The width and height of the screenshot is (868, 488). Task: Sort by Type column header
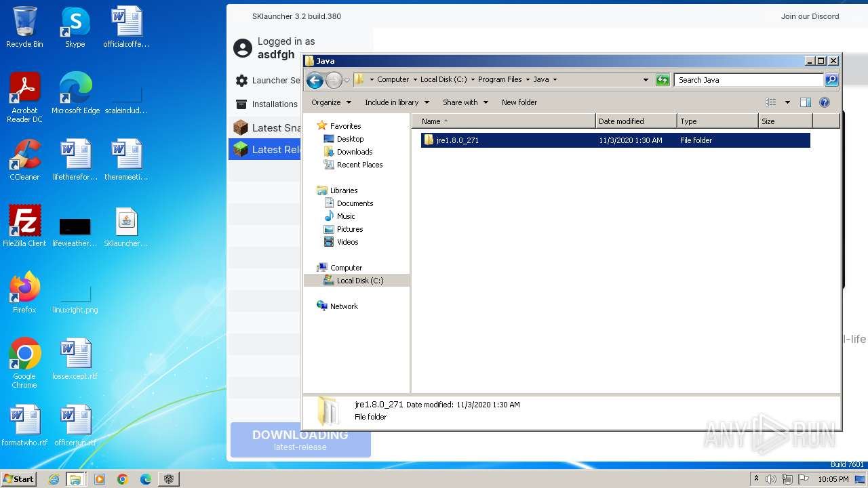(x=717, y=121)
